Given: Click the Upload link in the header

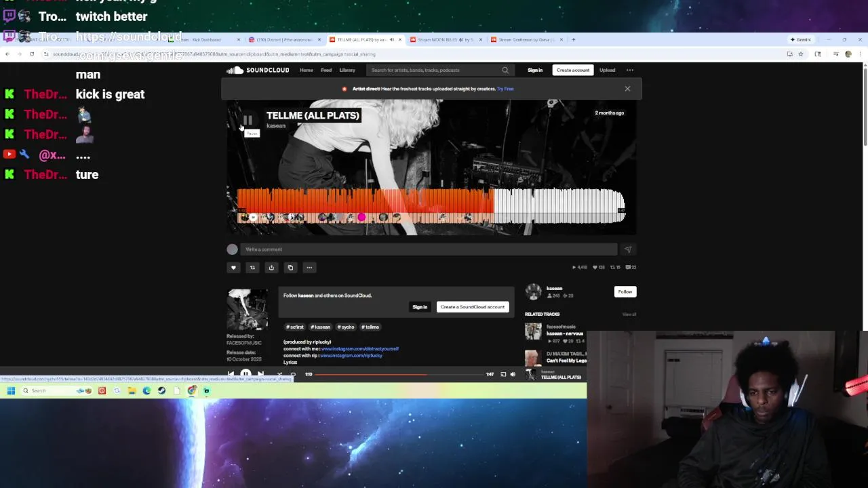Looking at the screenshot, I should pos(607,70).
